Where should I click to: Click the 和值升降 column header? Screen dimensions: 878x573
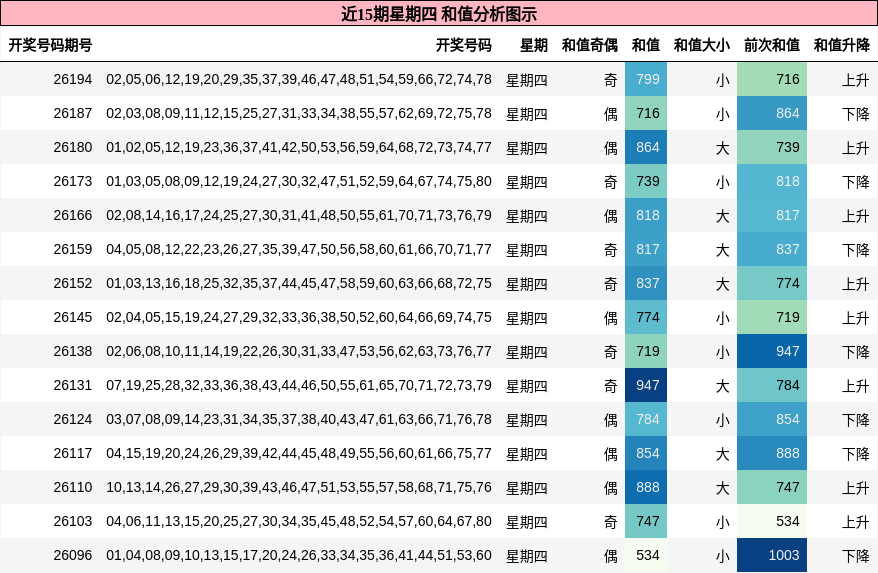point(842,45)
